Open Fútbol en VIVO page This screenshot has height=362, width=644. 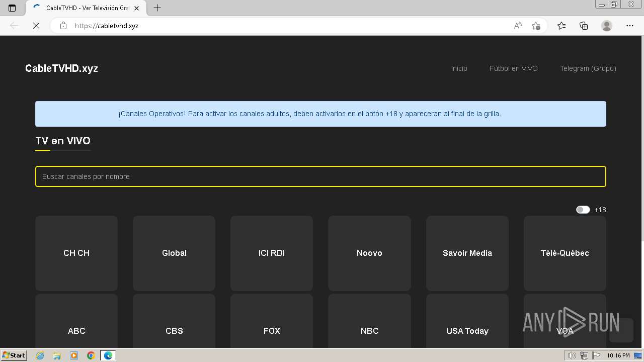[513, 68]
